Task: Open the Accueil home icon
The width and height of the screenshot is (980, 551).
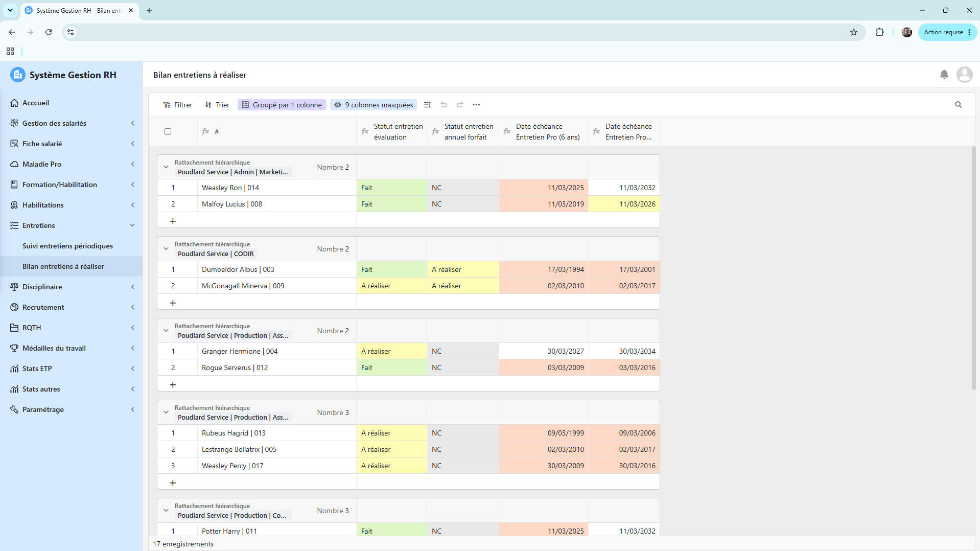Action: 14,103
